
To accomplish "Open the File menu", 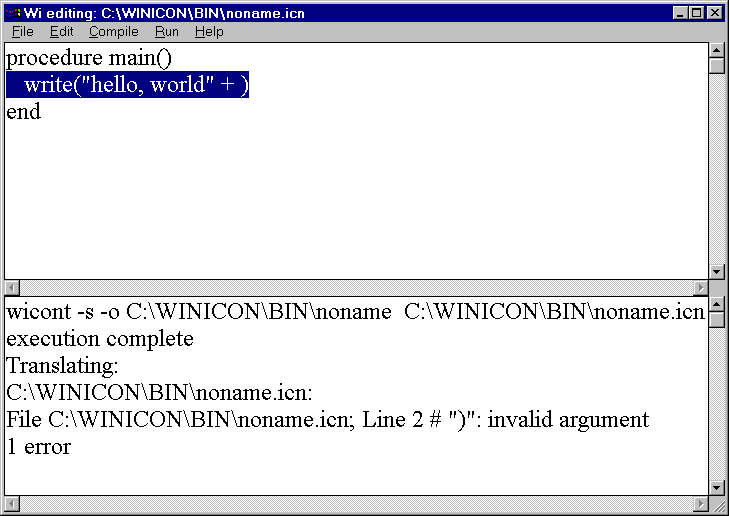I will click(x=22, y=32).
